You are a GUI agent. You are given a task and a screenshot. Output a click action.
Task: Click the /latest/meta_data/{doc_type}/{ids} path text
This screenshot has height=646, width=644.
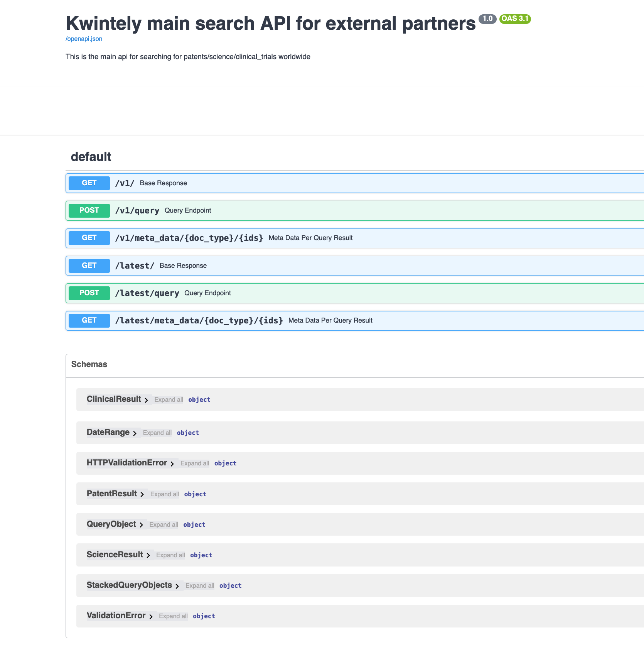(199, 321)
